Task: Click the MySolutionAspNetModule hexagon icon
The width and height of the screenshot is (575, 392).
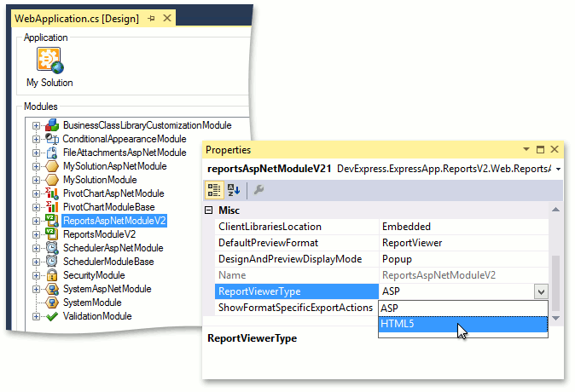Action: (x=52, y=166)
